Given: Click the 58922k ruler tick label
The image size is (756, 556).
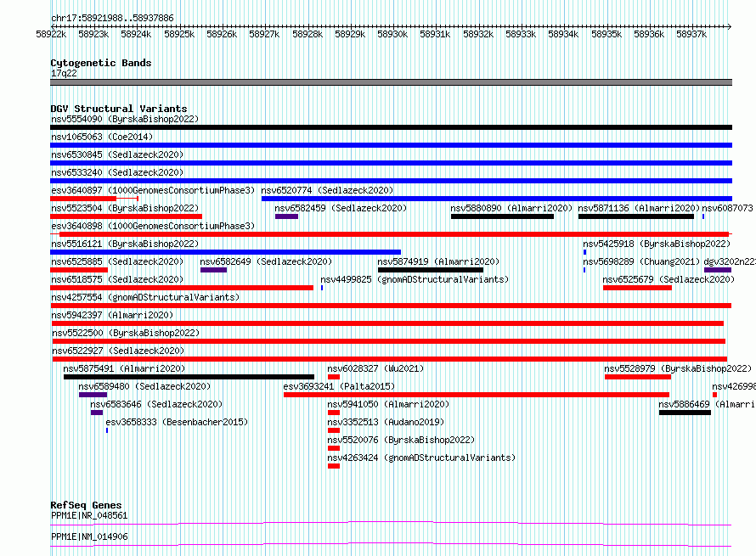Looking at the screenshot, I should pyautogui.click(x=51, y=34).
